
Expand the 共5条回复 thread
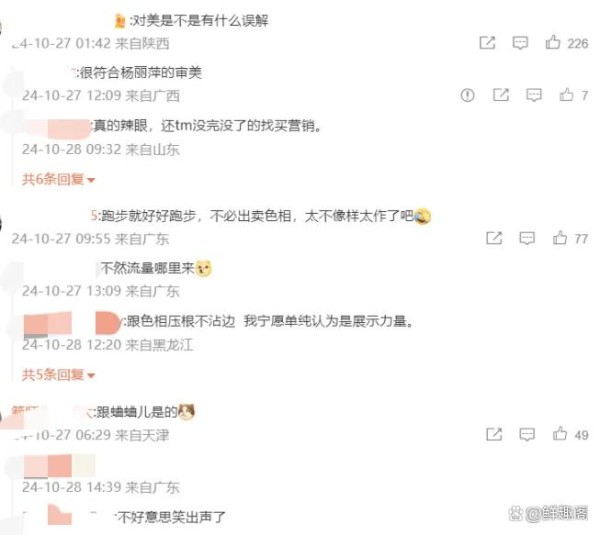coord(58,374)
